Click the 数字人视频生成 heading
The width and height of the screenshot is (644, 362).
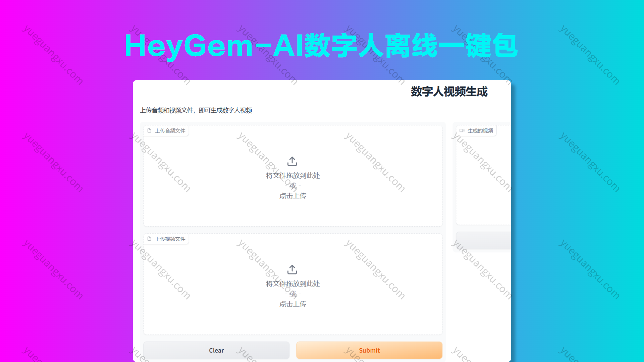[449, 92]
